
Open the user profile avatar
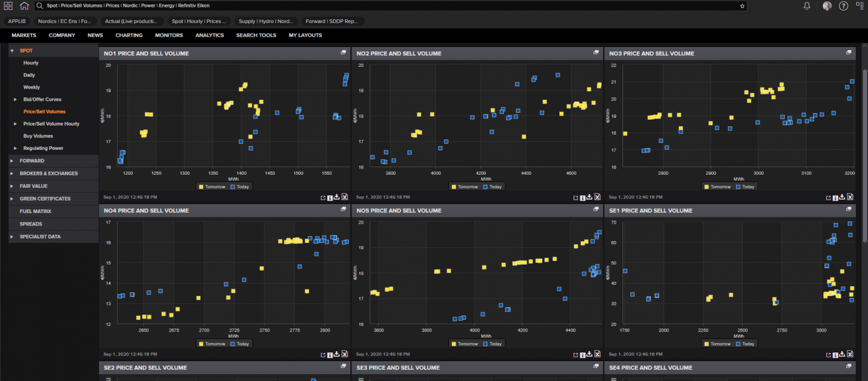point(827,6)
